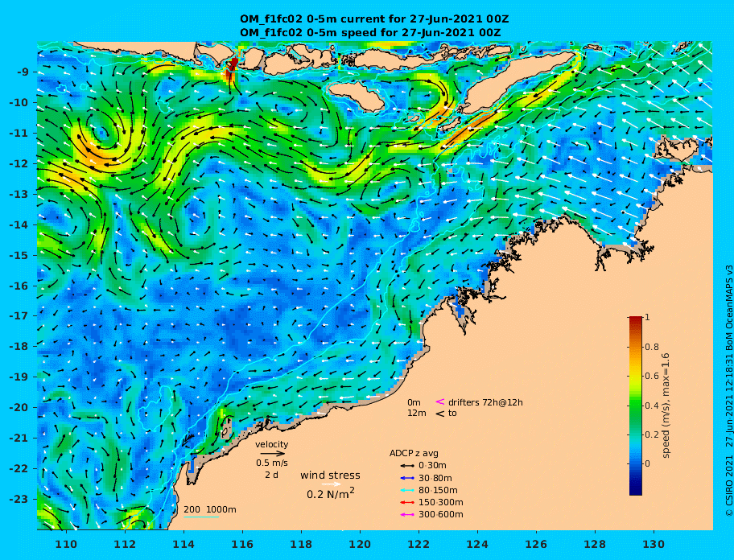Screen dimensions: 734x560
Task: Click the longitude axis label '112'
Action: pyautogui.click(x=125, y=545)
